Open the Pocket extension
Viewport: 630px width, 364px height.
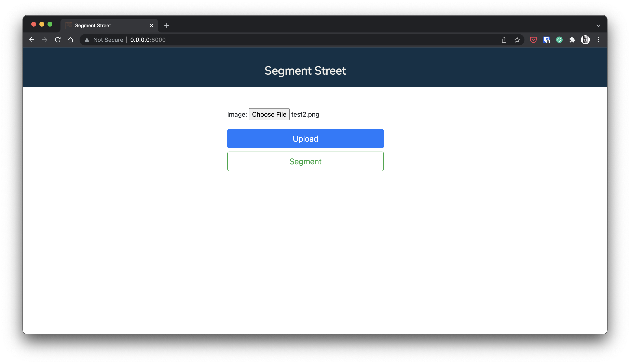pyautogui.click(x=533, y=40)
